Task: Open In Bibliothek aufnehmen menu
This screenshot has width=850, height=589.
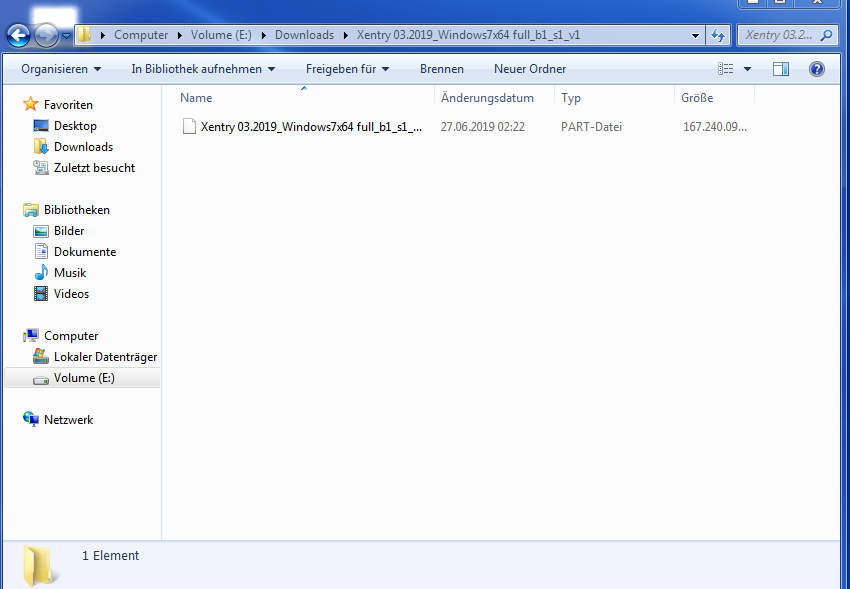Action: point(203,69)
